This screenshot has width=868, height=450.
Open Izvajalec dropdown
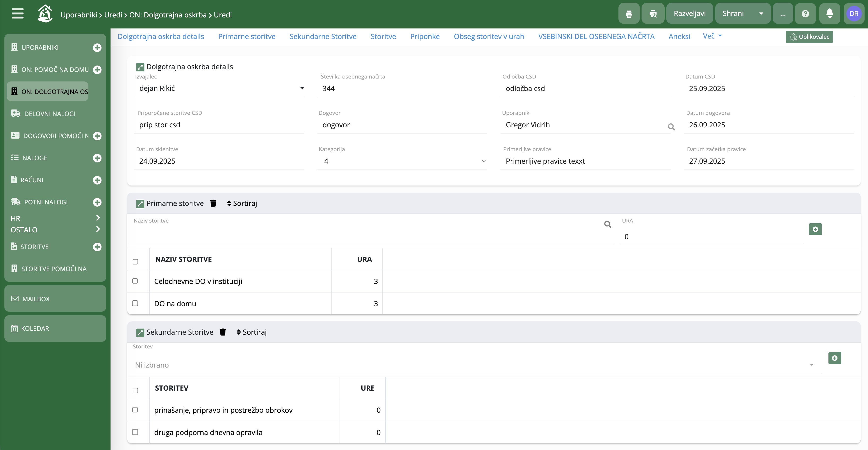[x=219, y=88]
